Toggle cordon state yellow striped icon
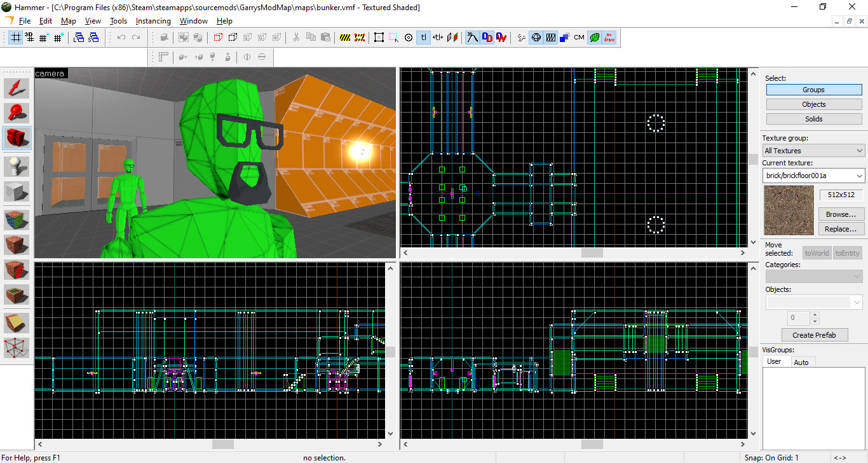This screenshot has height=463, width=868. point(345,38)
